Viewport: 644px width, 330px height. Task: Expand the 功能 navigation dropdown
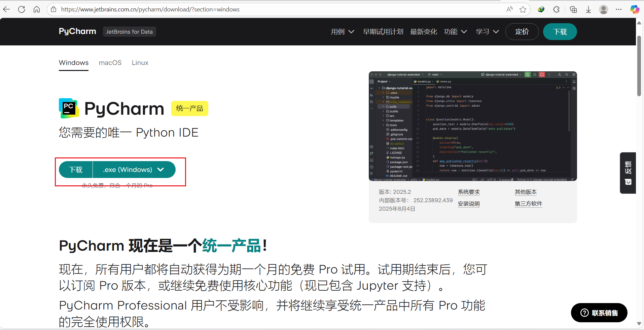[455, 32]
